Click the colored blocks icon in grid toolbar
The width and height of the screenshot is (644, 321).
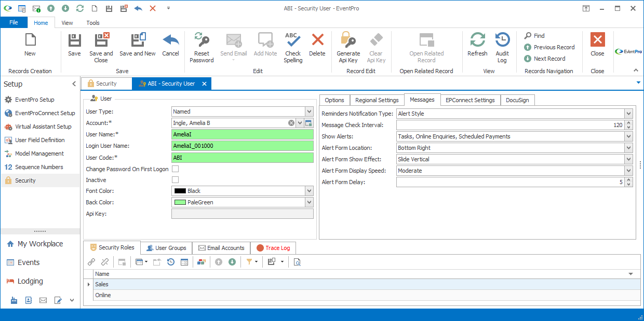tap(202, 262)
